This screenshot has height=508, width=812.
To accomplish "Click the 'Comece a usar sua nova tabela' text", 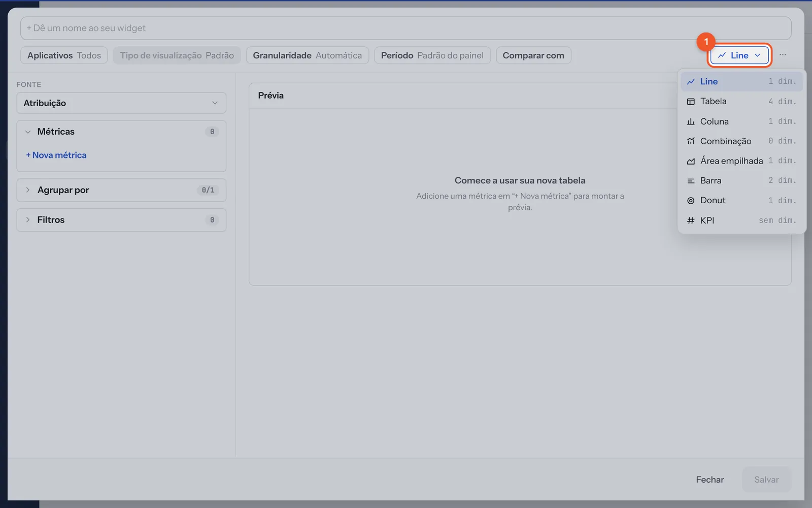I will tap(520, 180).
